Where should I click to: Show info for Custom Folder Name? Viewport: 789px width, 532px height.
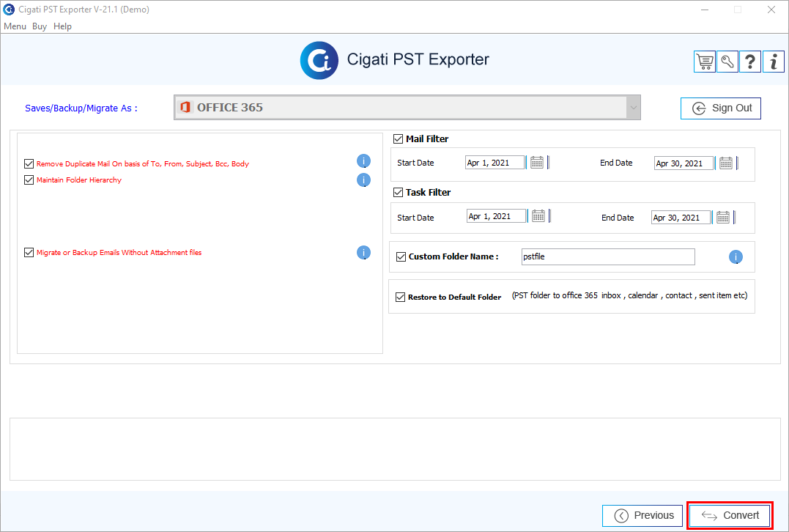click(736, 257)
